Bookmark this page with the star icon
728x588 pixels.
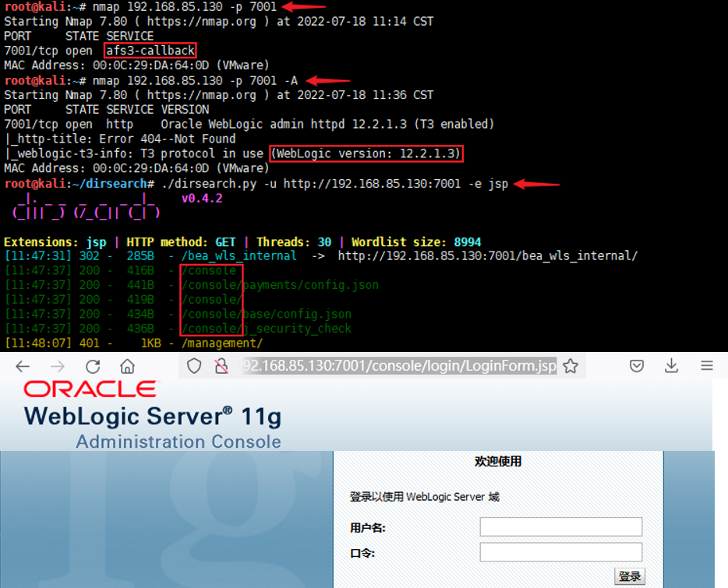point(571,366)
